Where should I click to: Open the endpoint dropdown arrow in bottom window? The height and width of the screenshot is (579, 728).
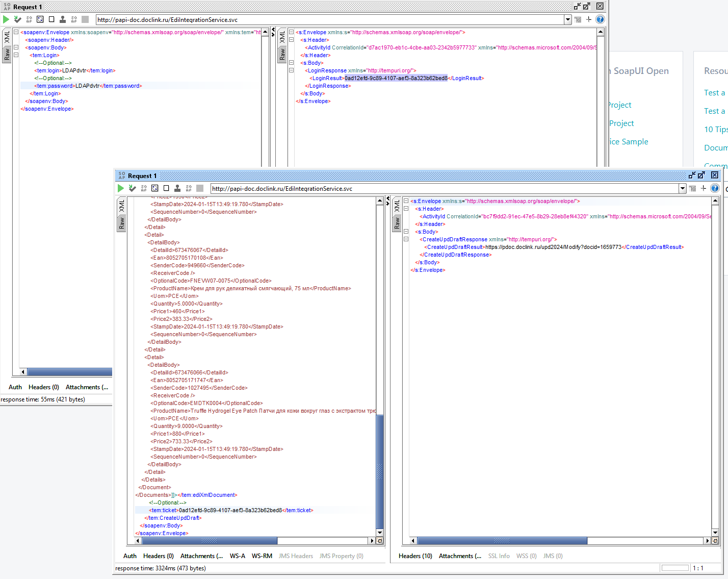click(x=682, y=188)
